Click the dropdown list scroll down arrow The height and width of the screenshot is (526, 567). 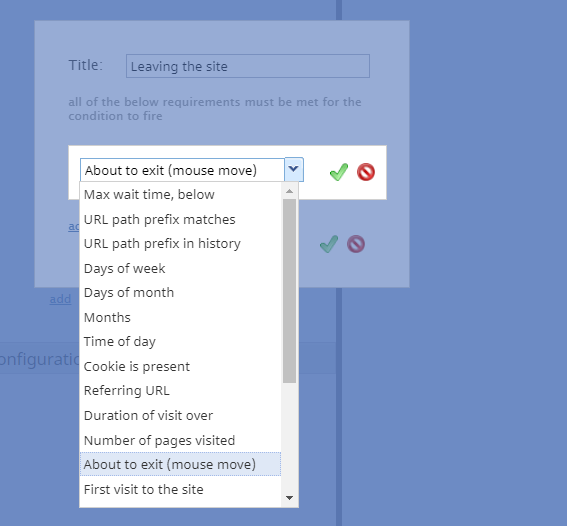289,498
